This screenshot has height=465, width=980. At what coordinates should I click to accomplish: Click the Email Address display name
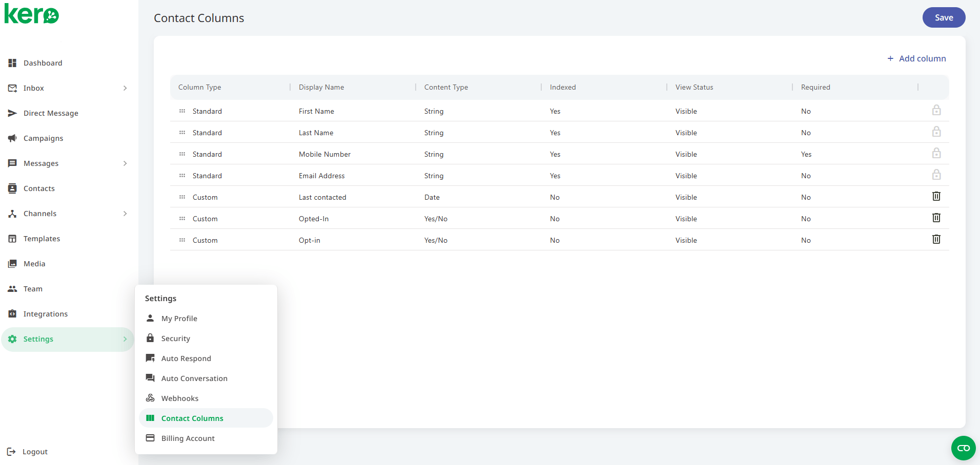pos(322,176)
